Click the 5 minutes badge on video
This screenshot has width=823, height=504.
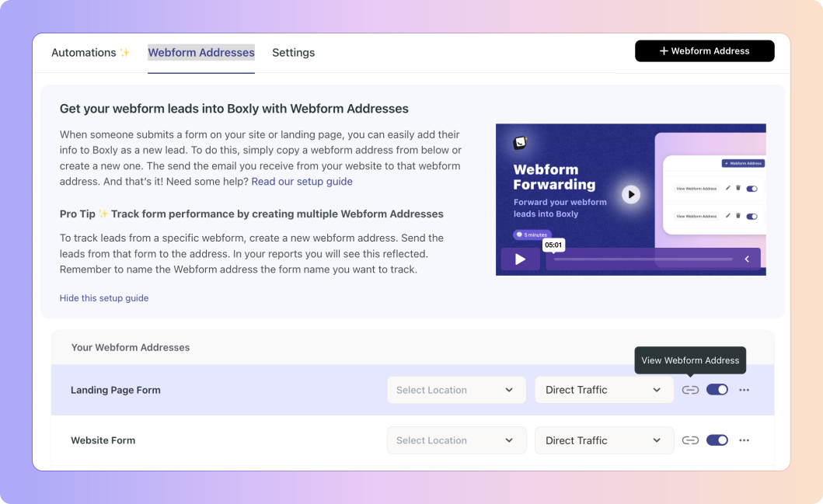(532, 235)
